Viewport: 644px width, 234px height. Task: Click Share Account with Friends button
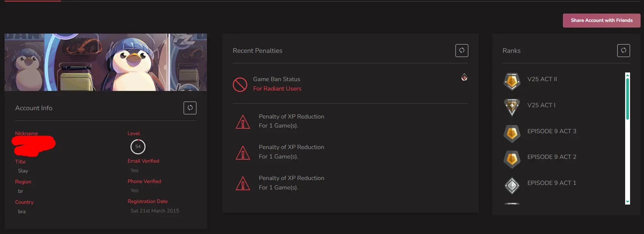point(601,20)
